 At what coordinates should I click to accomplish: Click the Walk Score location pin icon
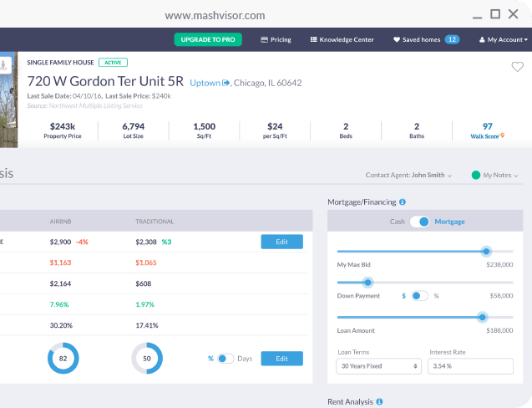pyautogui.click(x=503, y=135)
